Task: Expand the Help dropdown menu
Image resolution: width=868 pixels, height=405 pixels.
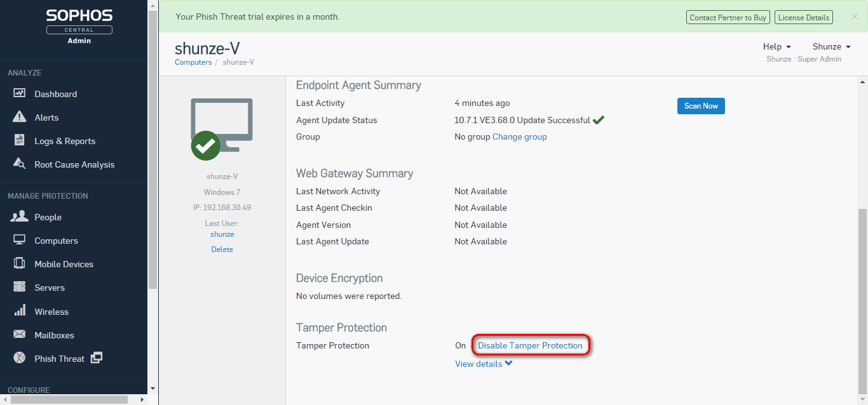Action: coord(776,46)
